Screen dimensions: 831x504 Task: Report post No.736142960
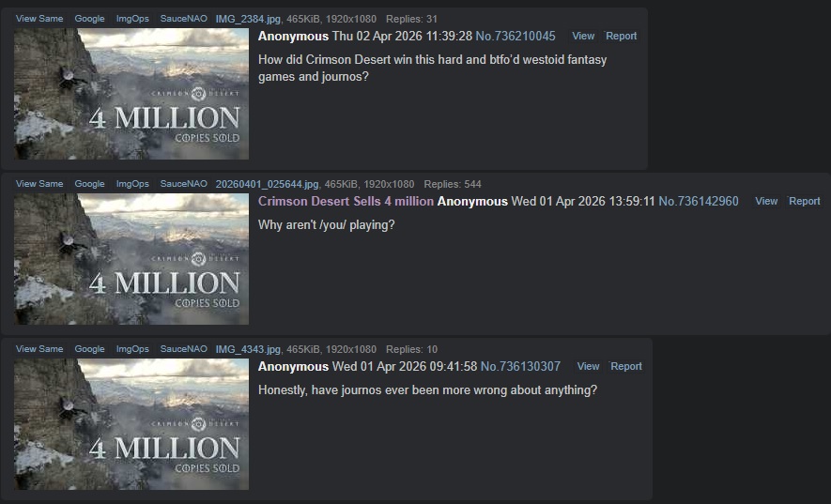805,202
